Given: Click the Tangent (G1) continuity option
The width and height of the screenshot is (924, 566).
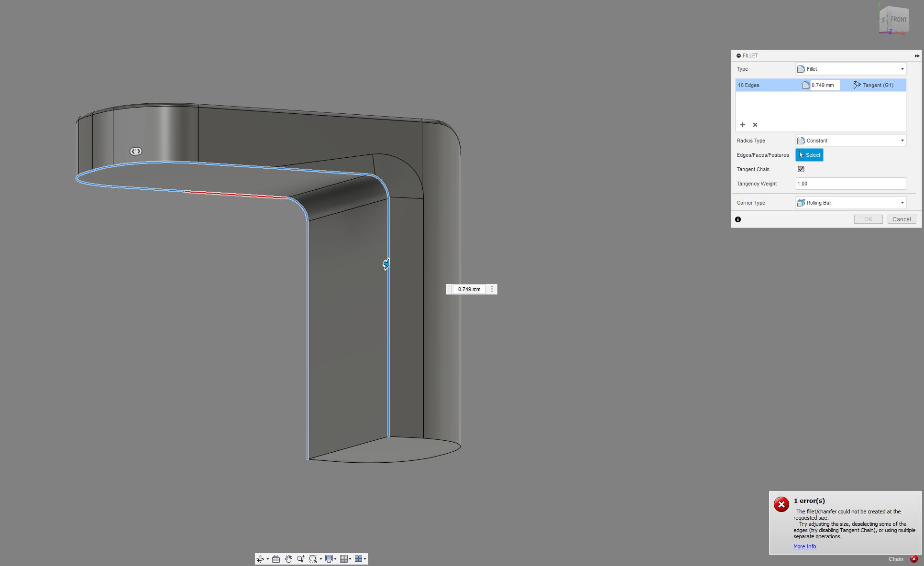Looking at the screenshot, I should 874,85.
